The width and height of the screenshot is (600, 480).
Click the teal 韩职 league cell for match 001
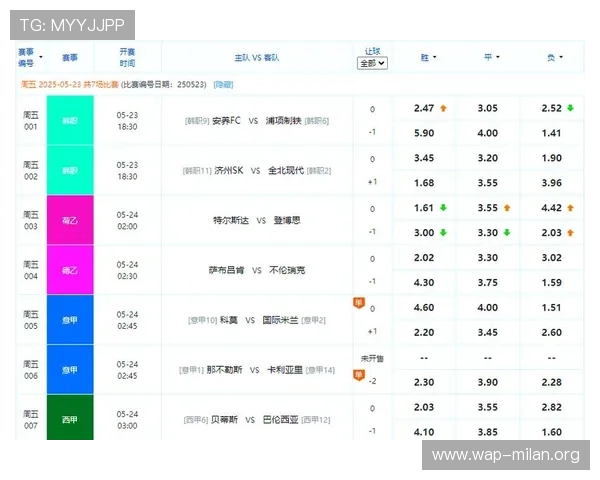[x=70, y=121]
